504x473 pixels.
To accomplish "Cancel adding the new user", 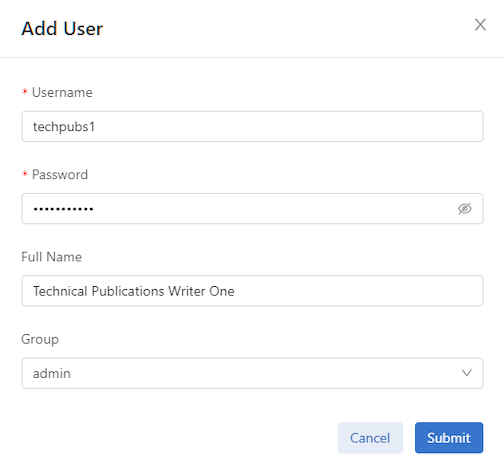I will coord(370,438).
